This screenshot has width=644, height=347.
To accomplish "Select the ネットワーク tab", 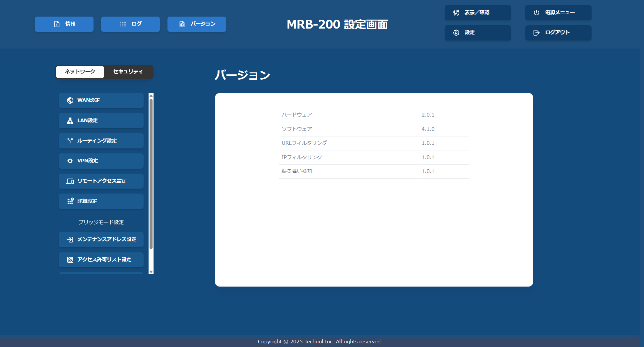I will tap(80, 72).
